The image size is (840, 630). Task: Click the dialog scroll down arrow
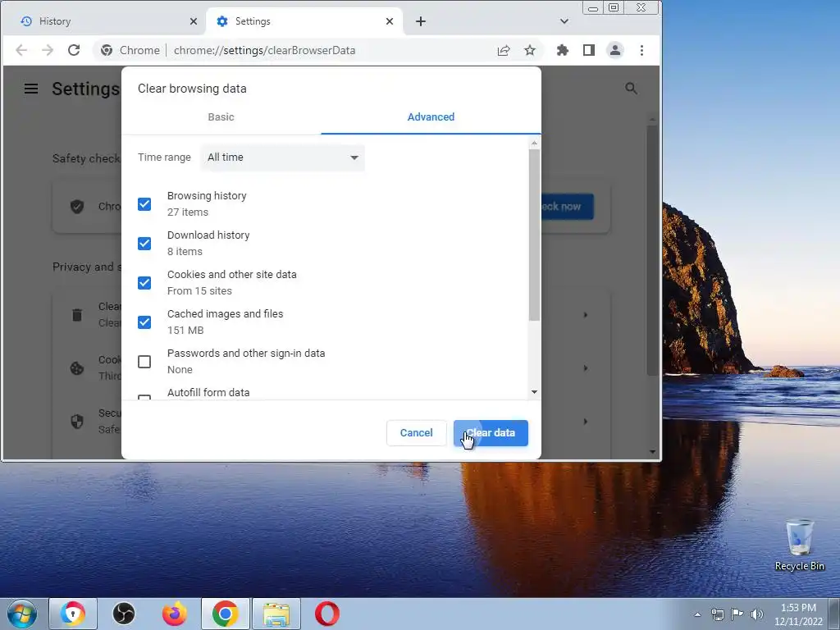point(534,392)
